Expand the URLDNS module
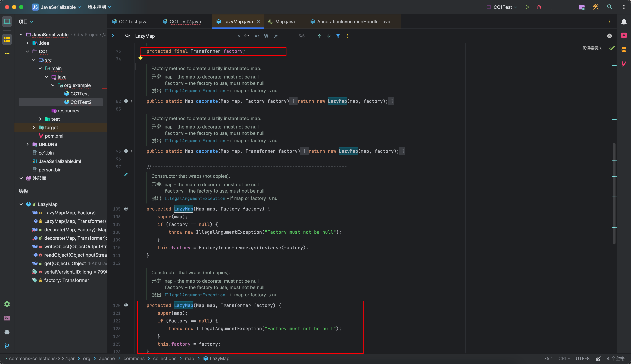The height and width of the screenshot is (364, 631). [x=27, y=145]
